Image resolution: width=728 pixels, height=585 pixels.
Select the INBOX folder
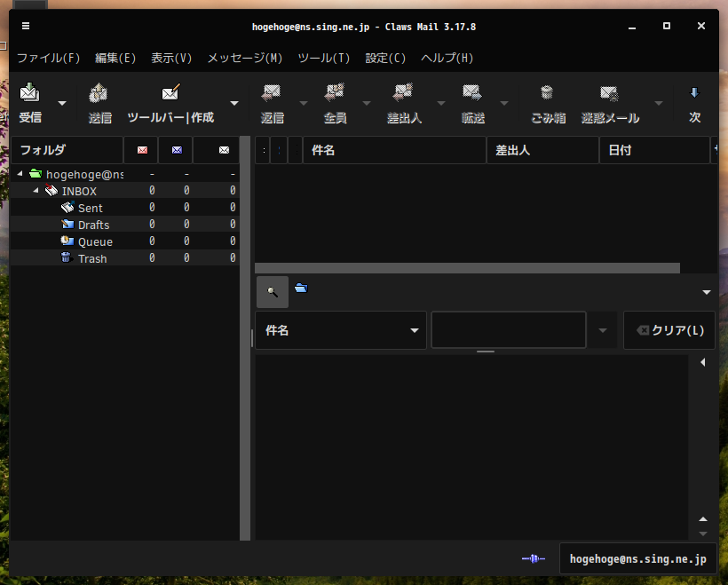124,190
